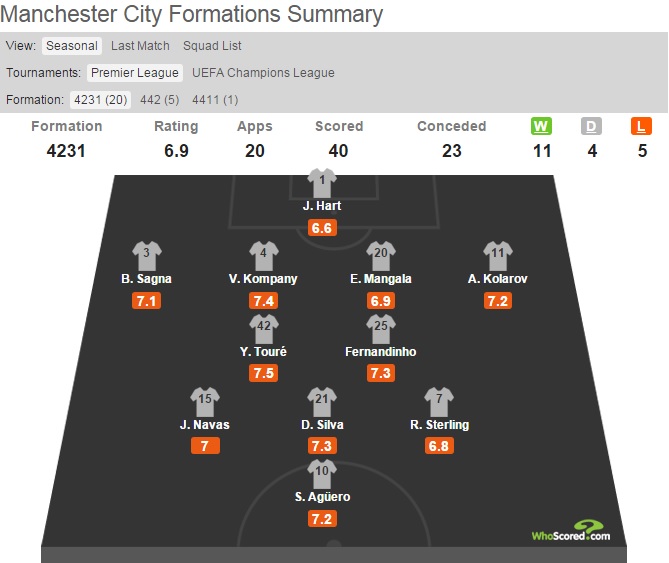Click the WhoScored.com logo
The height and width of the screenshot is (563, 669).
coord(571,531)
